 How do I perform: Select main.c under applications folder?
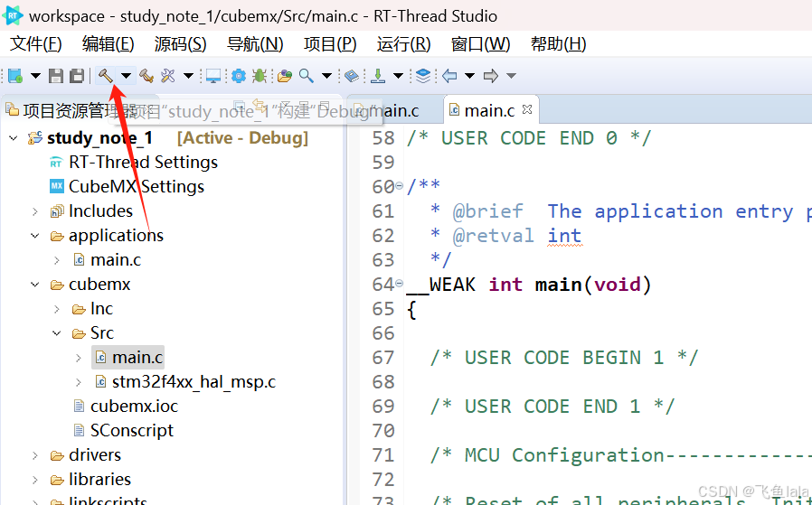click(x=116, y=260)
